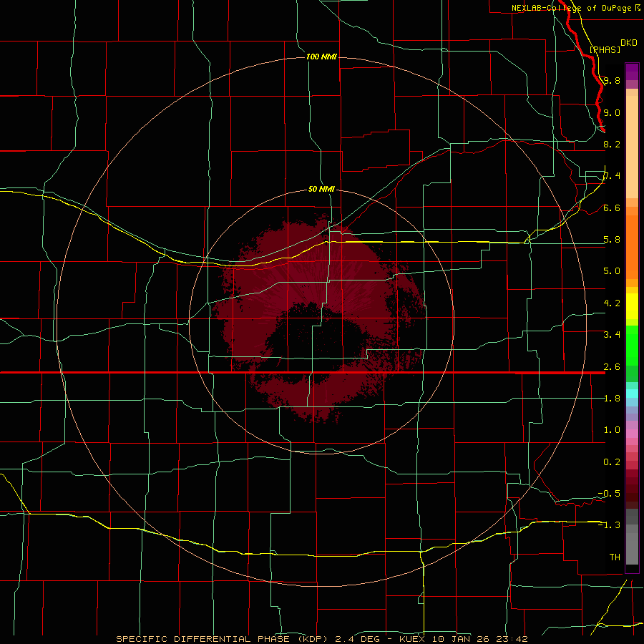The image size is (644, 644).
Task: Click the bright green color bar segment
Action: [x=632, y=346]
